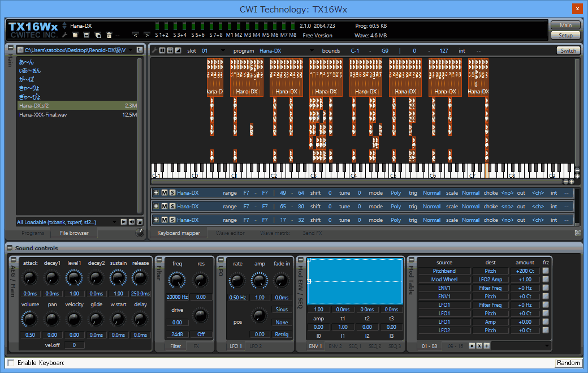Image resolution: width=588 pixels, height=373 pixels.
Task: Expand first Hana-DX group with plus icon (49-64)
Action: pos(156,192)
